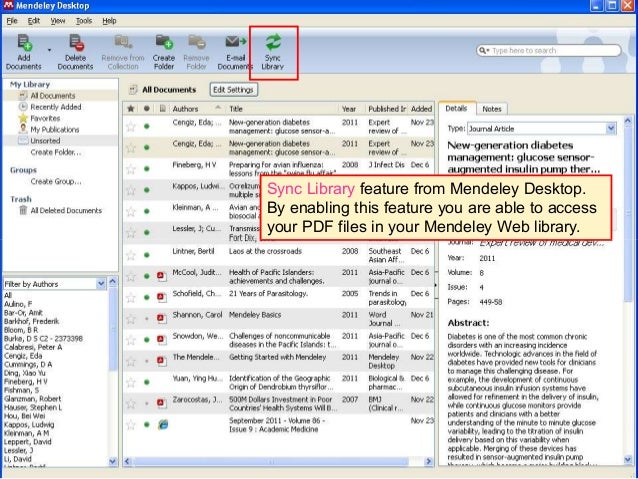638x479 pixels.
Task: Toggle favorite star for Fineberg row
Action: coord(131,169)
